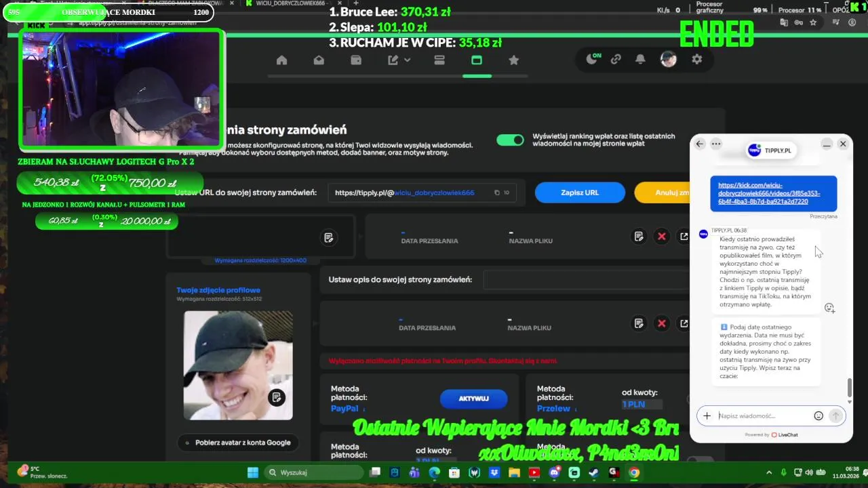Close the Tipply LiveChat widget
This screenshot has height=488, width=868.
tap(843, 144)
